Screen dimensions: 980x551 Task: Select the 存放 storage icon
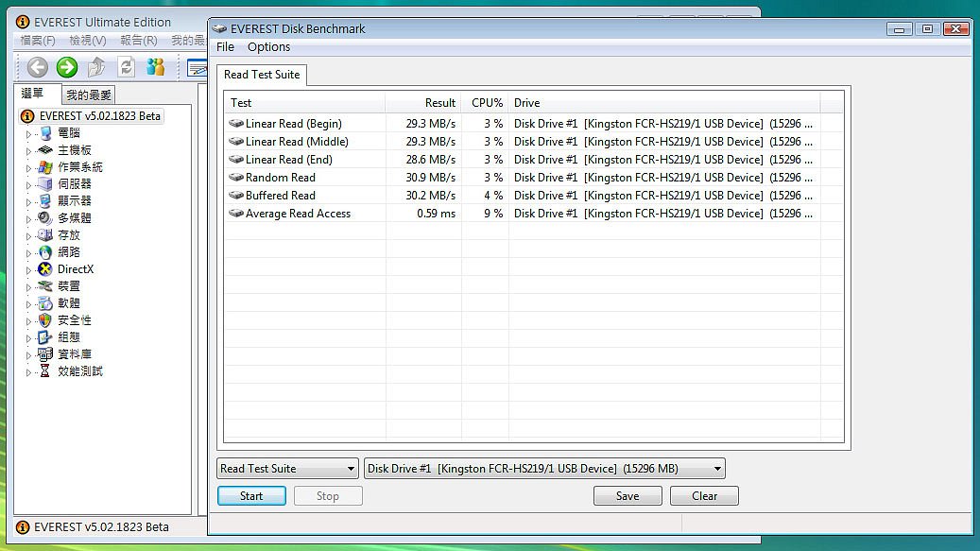pyautogui.click(x=45, y=235)
